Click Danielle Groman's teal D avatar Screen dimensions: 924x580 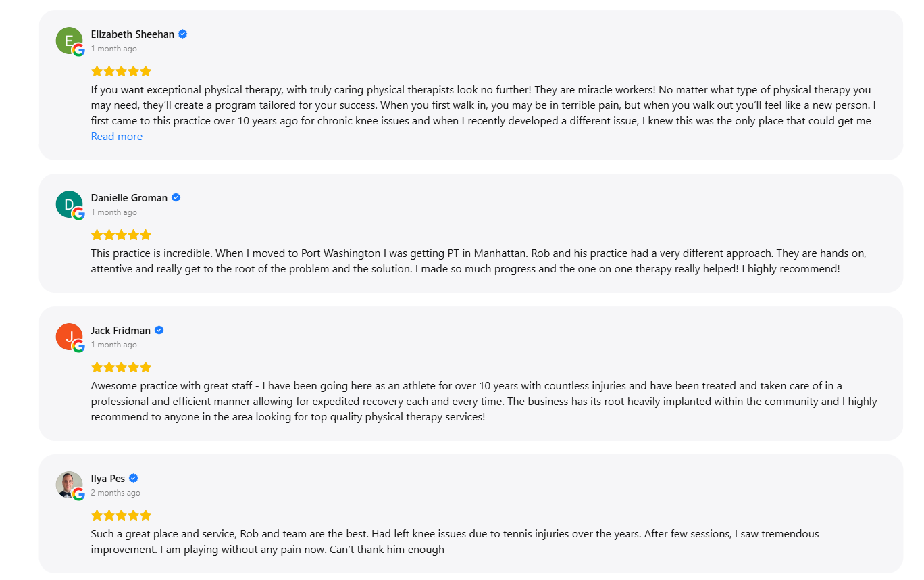[69, 204]
